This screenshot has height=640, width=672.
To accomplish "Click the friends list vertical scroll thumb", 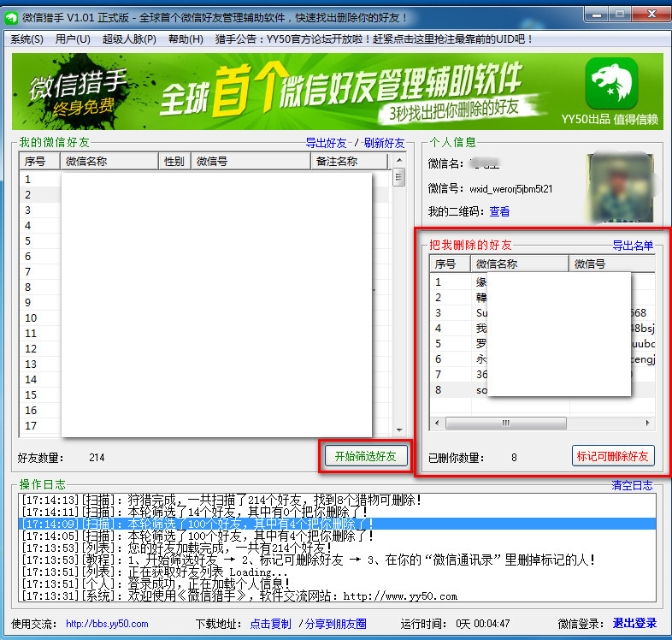I will point(399,177).
